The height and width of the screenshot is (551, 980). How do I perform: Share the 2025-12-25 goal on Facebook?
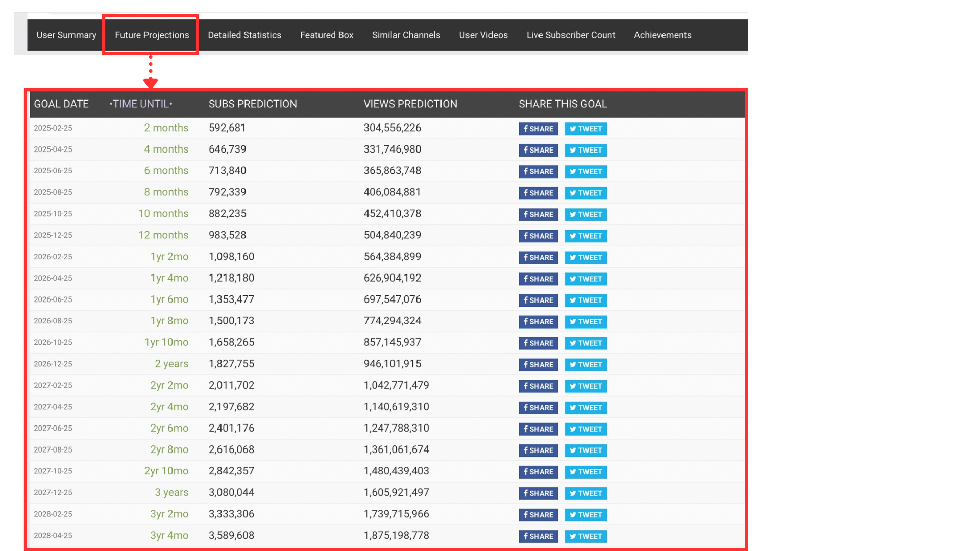point(538,236)
